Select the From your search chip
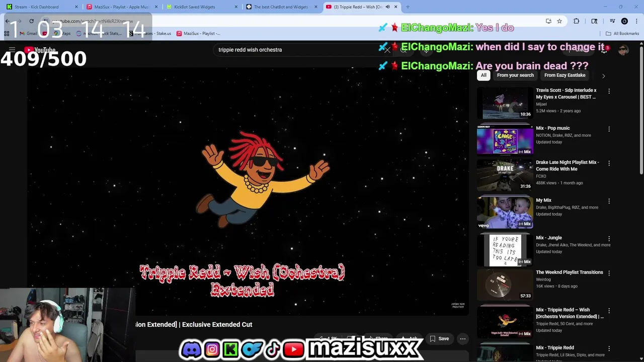 pyautogui.click(x=515, y=75)
